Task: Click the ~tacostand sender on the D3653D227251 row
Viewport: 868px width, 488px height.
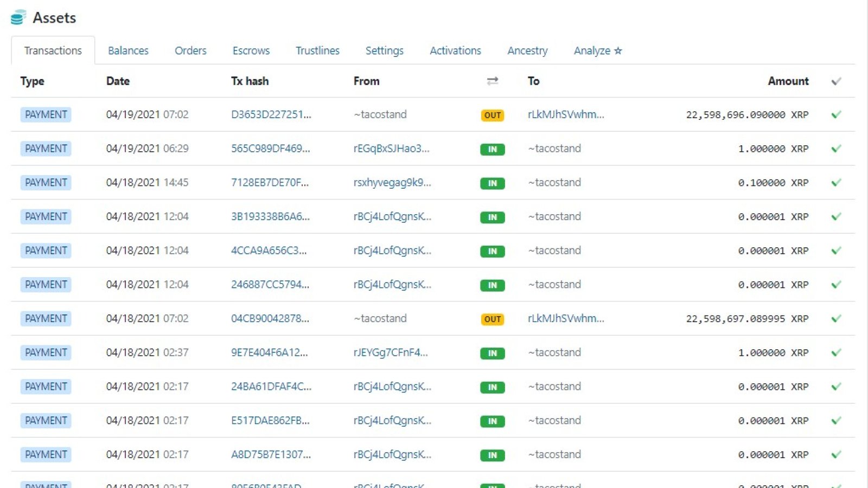Action: (380, 114)
